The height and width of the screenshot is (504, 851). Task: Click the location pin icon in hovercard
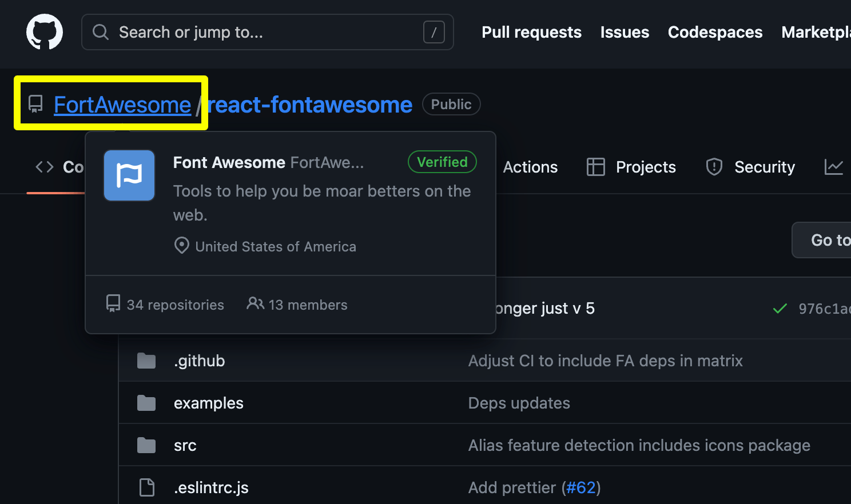coord(181,246)
